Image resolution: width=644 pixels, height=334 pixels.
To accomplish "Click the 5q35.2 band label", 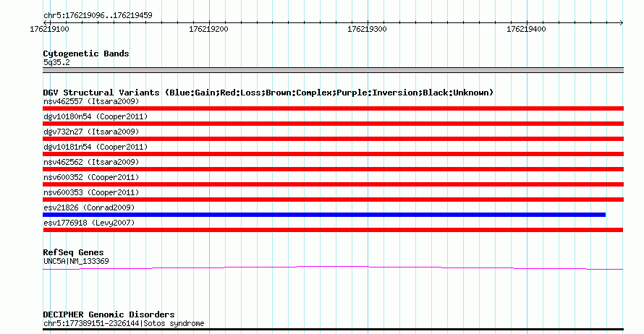I will point(56,62).
